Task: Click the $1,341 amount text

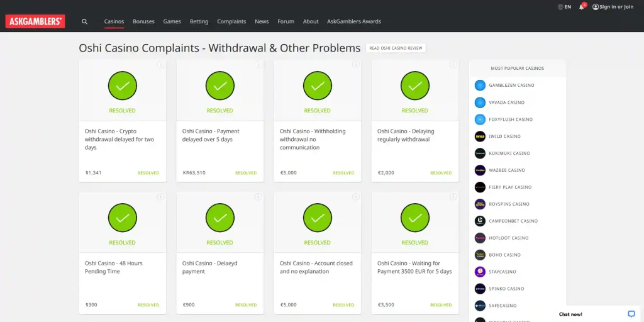Action: coord(93,173)
